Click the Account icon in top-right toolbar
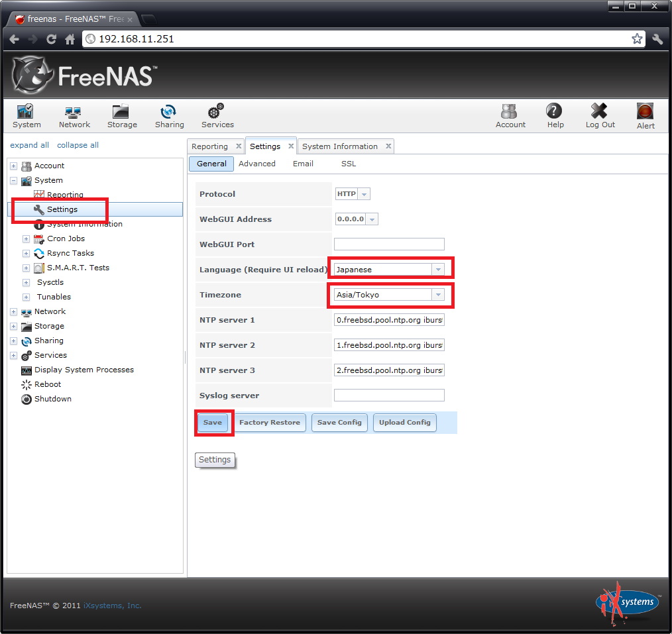Screen dimensions: 672x634 (510, 116)
